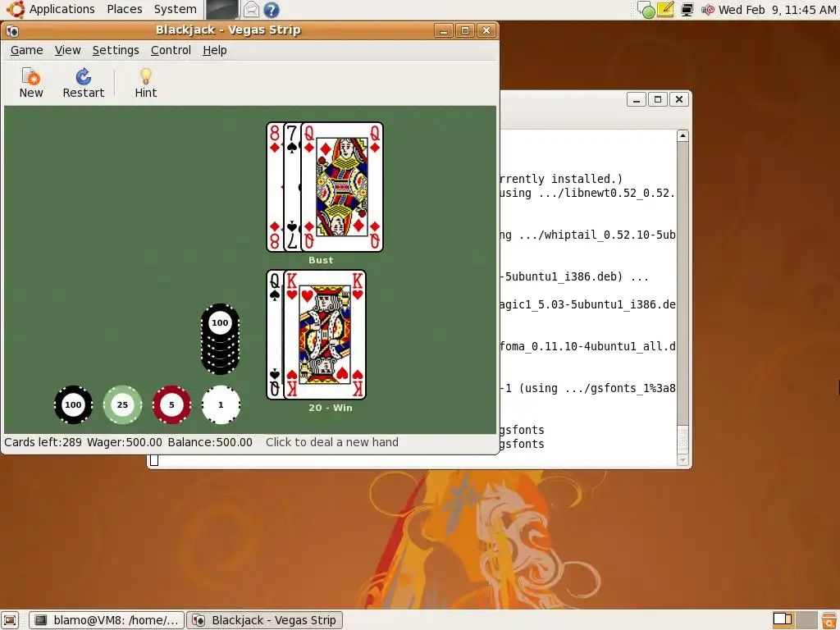Switch to the Blackjack - Vegas Strip taskbar button
This screenshot has height=630, width=840.
[265, 620]
